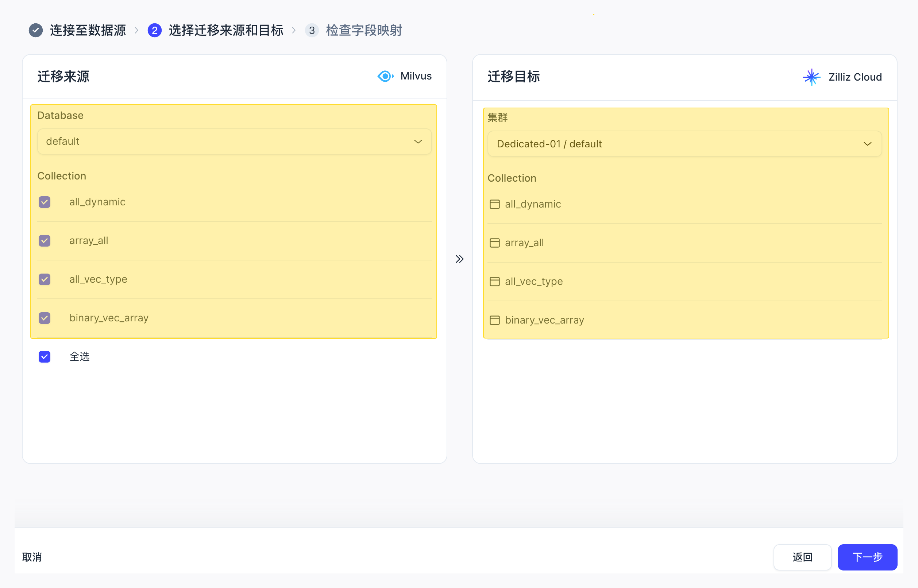
Task: Open the 集群 dropdown showing Dedicated-01 / default
Action: pos(685,144)
